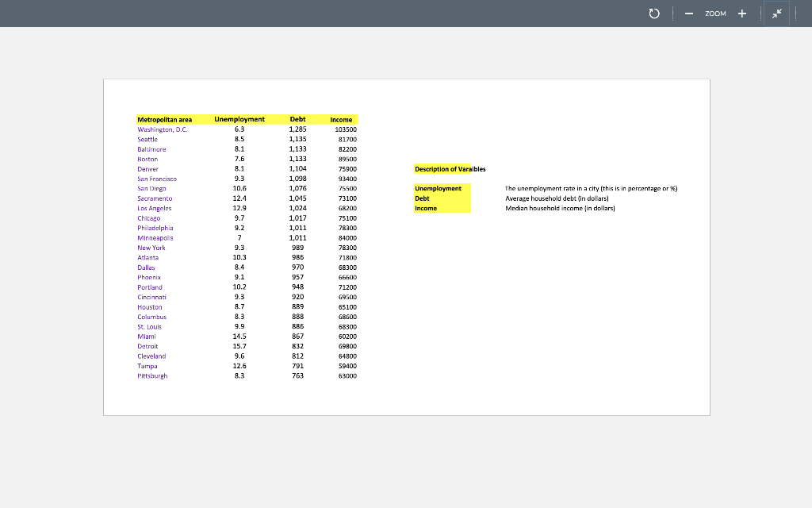Click the San Diego row label

[x=151, y=189]
